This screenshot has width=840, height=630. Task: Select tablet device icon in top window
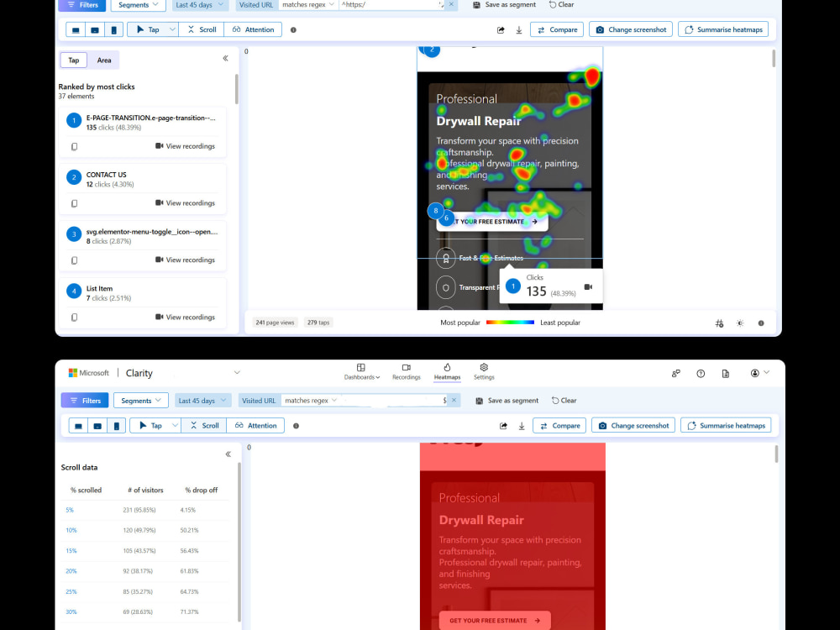pyautogui.click(x=95, y=30)
